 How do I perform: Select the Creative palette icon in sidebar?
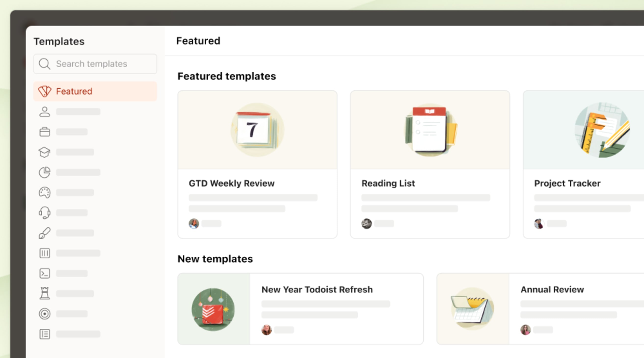tap(44, 192)
